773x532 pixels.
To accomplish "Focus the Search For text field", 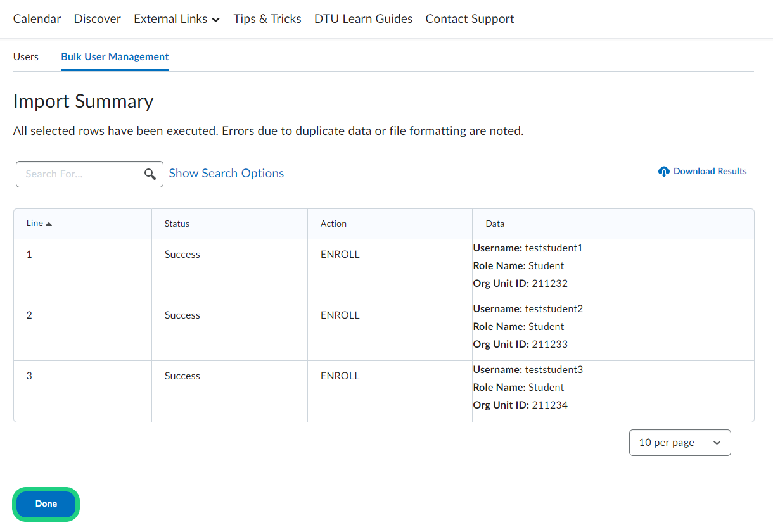I will click(79, 174).
